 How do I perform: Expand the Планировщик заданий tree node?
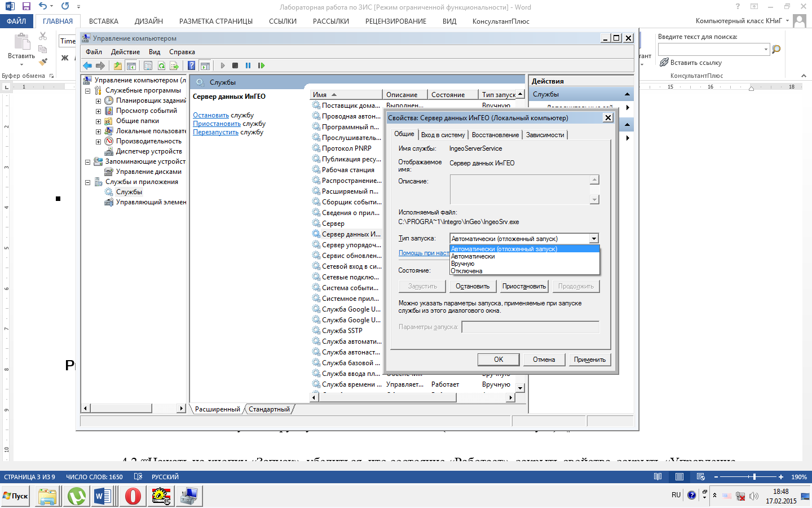[x=99, y=101]
